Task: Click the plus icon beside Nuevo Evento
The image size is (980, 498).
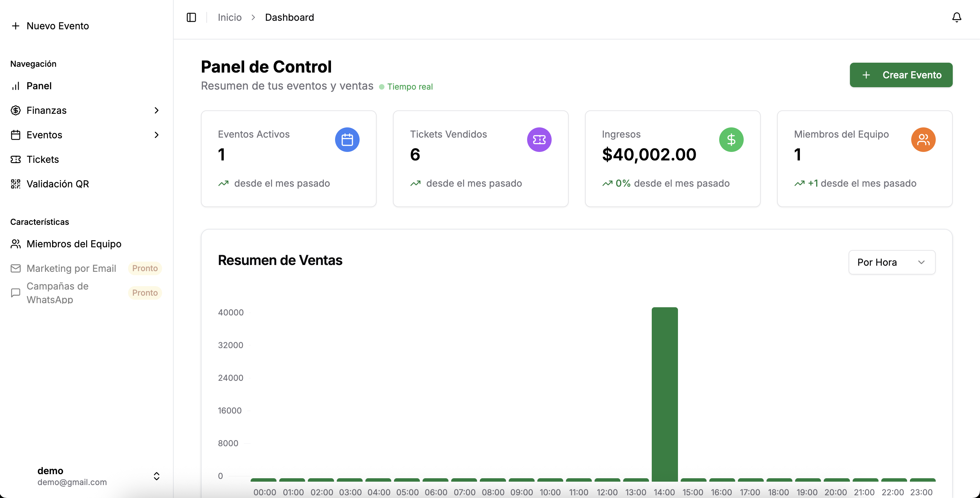Action: click(x=16, y=26)
